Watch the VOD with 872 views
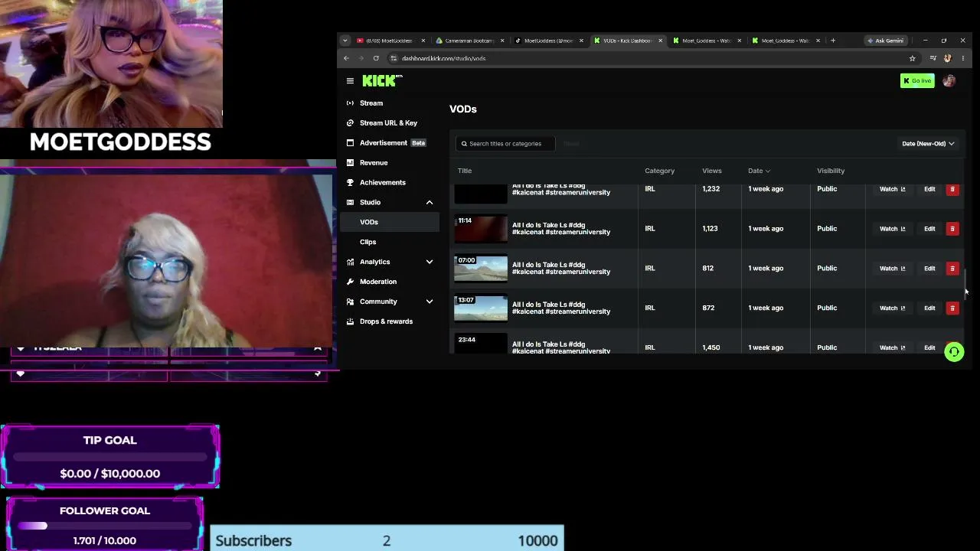980x551 pixels. click(x=892, y=308)
